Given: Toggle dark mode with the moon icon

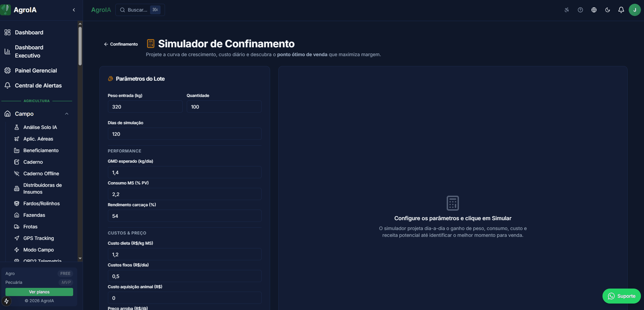Looking at the screenshot, I should click(x=608, y=10).
